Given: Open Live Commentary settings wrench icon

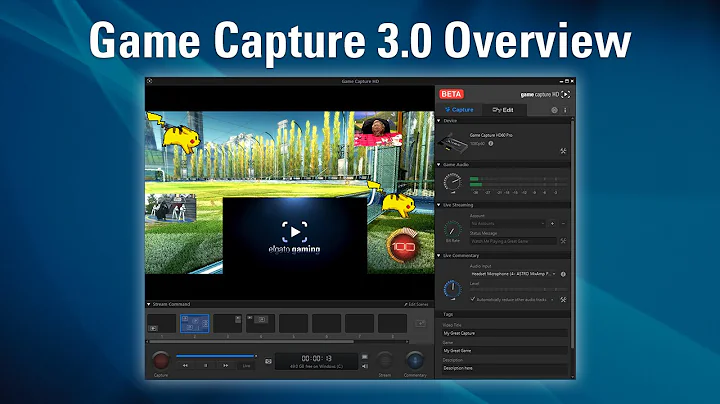Looking at the screenshot, I should pos(563,299).
